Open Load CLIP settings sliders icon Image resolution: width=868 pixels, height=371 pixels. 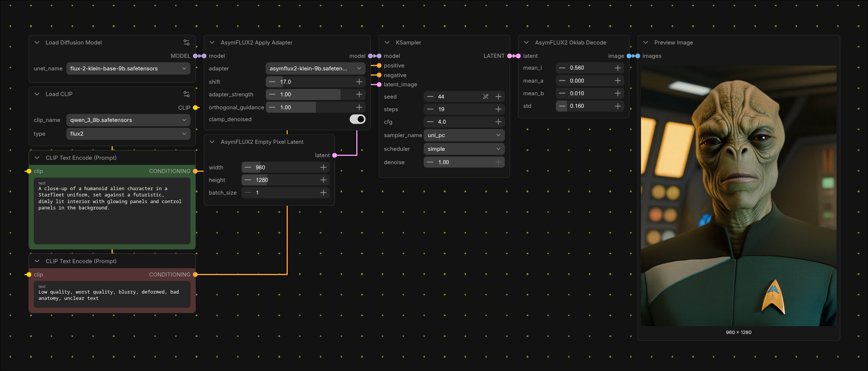(186, 94)
